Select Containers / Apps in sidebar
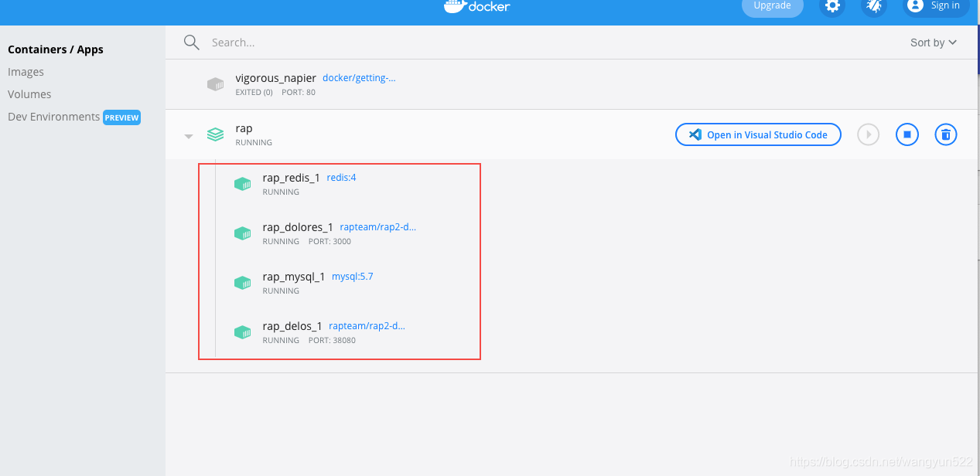The height and width of the screenshot is (476, 980). 56,49
